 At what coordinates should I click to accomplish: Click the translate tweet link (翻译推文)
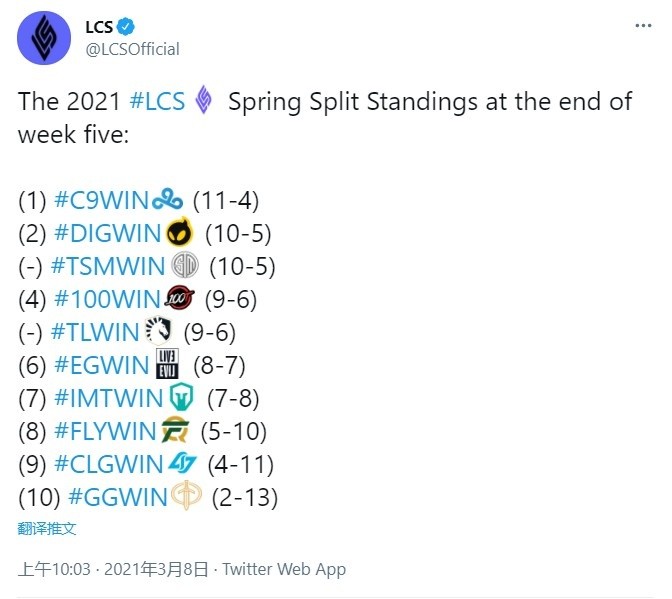click(x=47, y=528)
